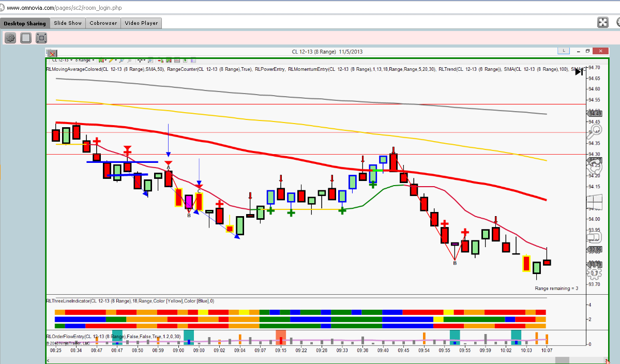
Task: Select the Cobrowser tab
Action: tap(103, 23)
